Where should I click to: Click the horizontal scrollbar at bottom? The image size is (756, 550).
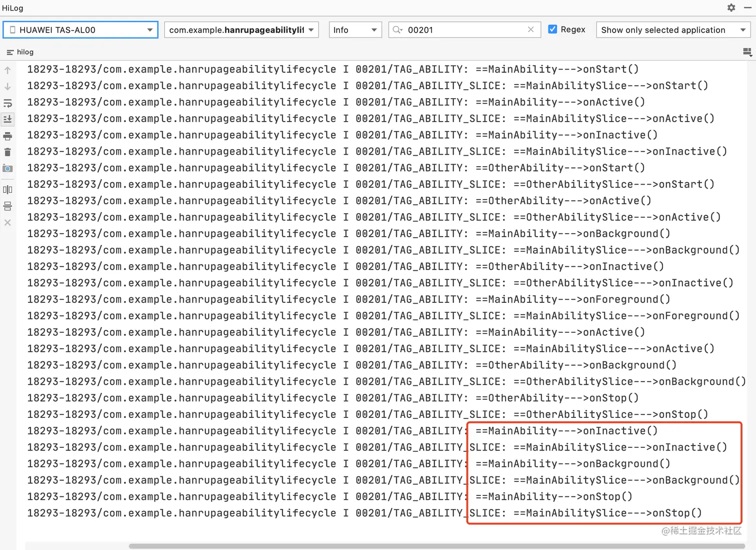point(437,546)
